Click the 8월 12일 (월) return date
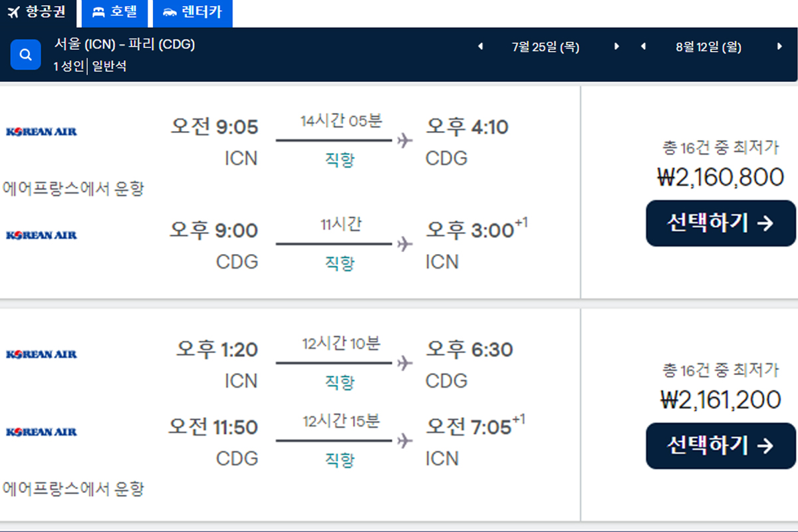The image size is (798, 532). [708, 47]
